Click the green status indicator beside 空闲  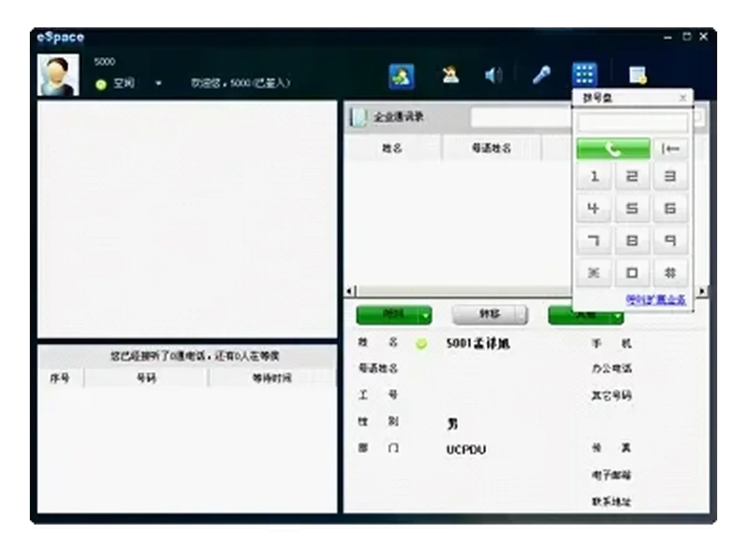pyautogui.click(x=101, y=84)
